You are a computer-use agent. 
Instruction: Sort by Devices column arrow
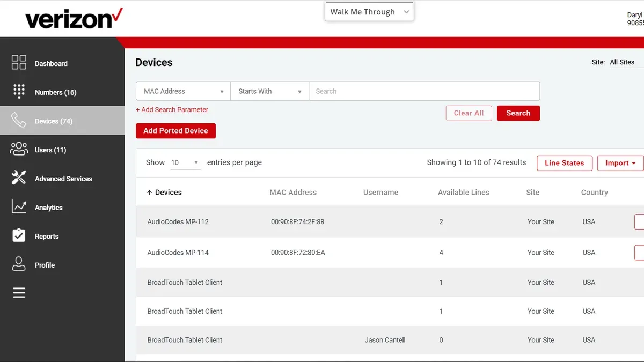click(x=149, y=193)
